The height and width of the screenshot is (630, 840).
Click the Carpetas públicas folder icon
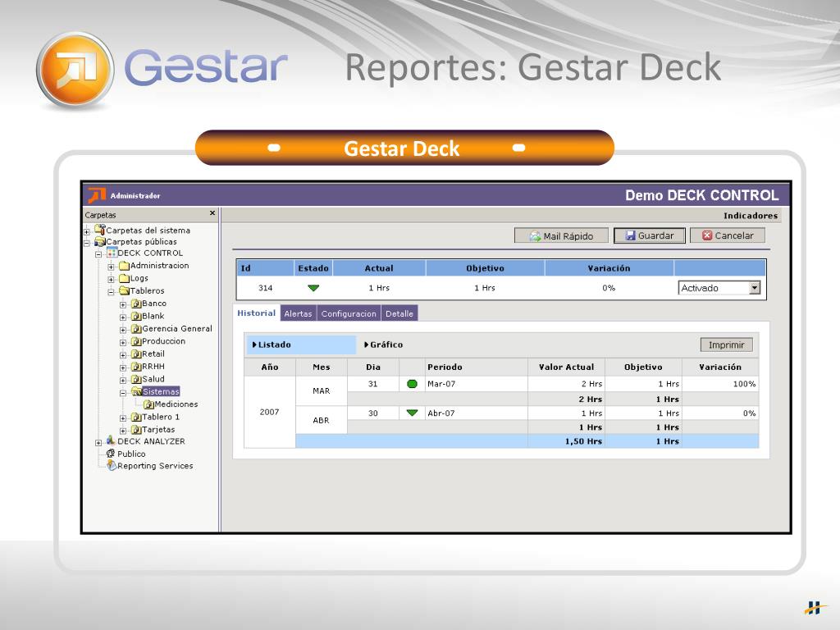tap(99, 242)
